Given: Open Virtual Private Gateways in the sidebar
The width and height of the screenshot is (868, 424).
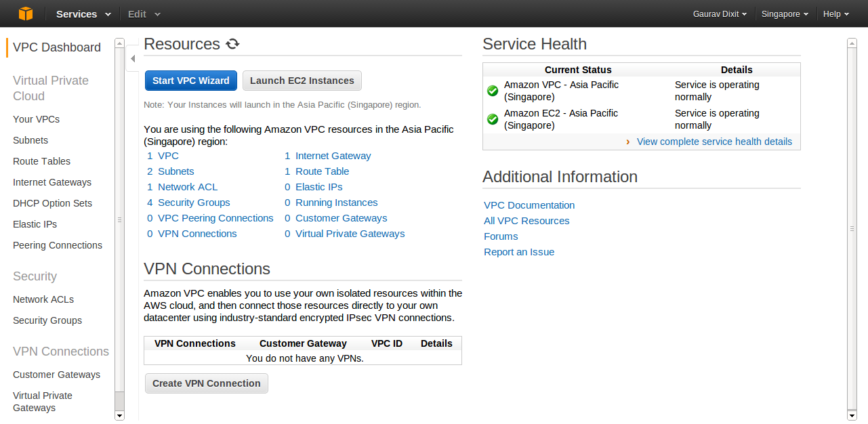Looking at the screenshot, I should (x=43, y=402).
